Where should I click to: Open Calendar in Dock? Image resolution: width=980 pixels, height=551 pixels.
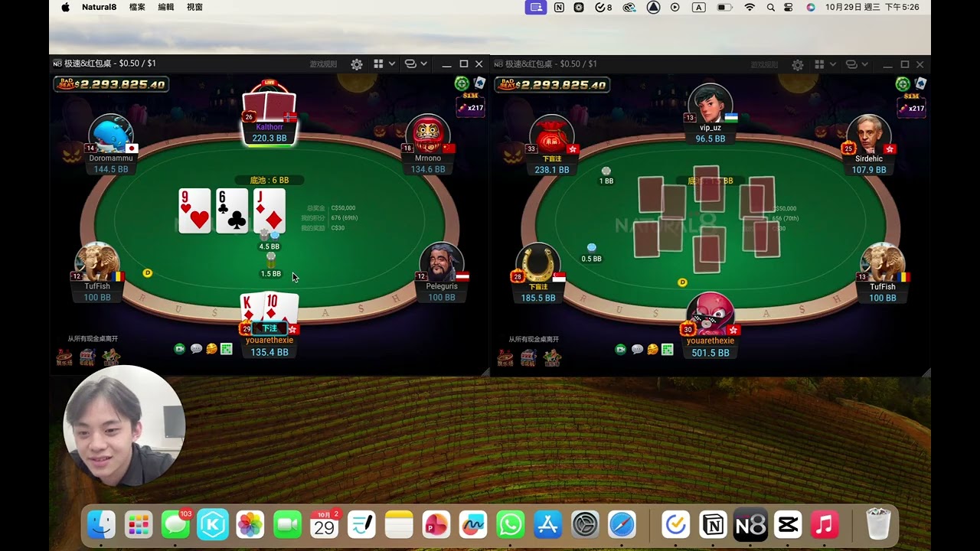(325, 525)
